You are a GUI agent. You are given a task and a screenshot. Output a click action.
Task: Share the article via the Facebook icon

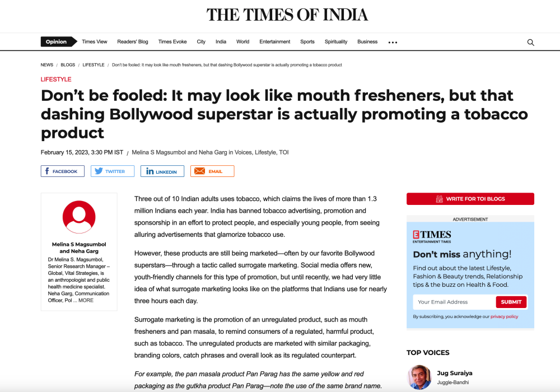tap(46, 171)
